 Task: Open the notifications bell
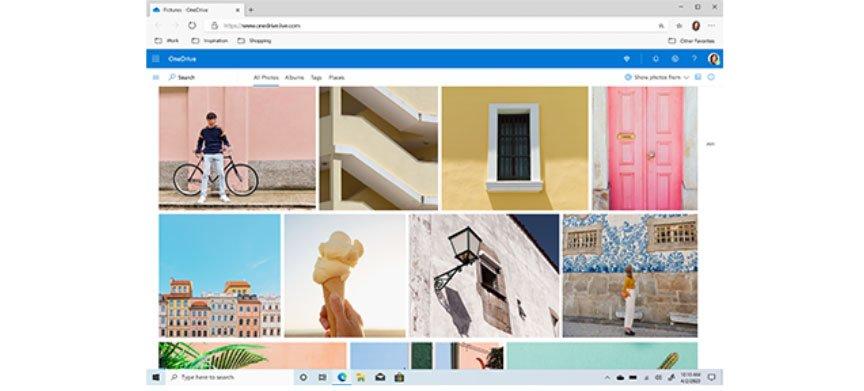tap(655, 59)
